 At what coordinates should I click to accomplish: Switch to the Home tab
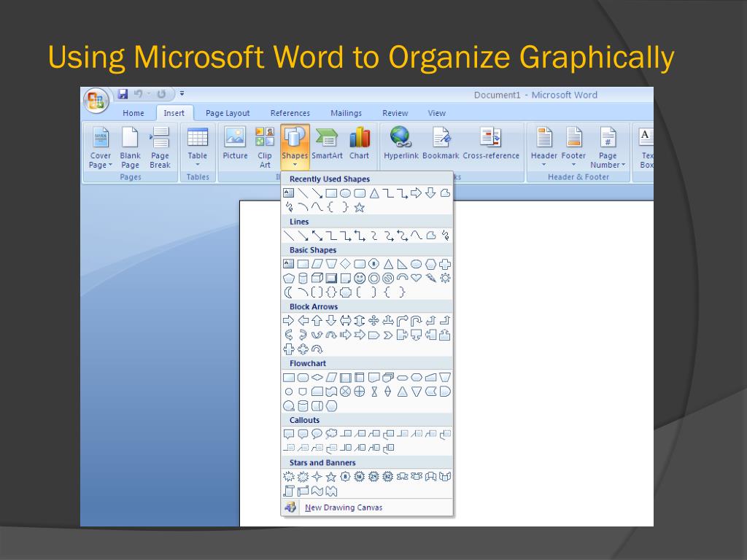[x=133, y=113]
